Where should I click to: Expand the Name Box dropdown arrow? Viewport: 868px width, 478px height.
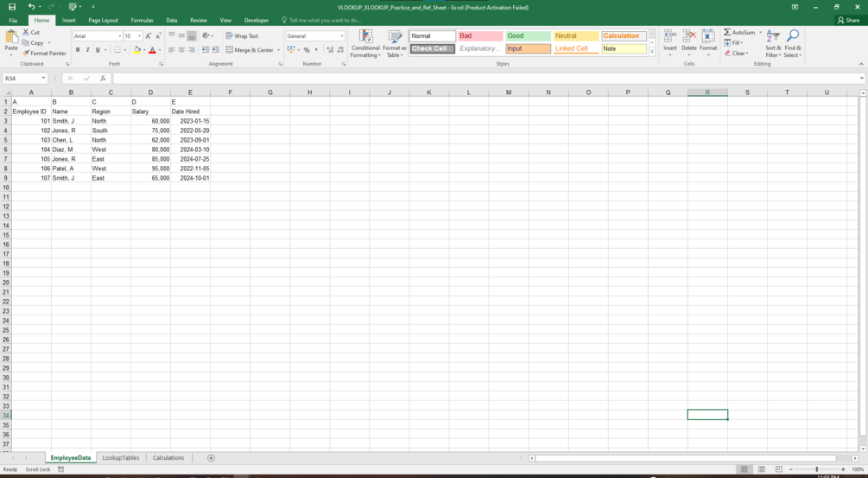(43, 79)
